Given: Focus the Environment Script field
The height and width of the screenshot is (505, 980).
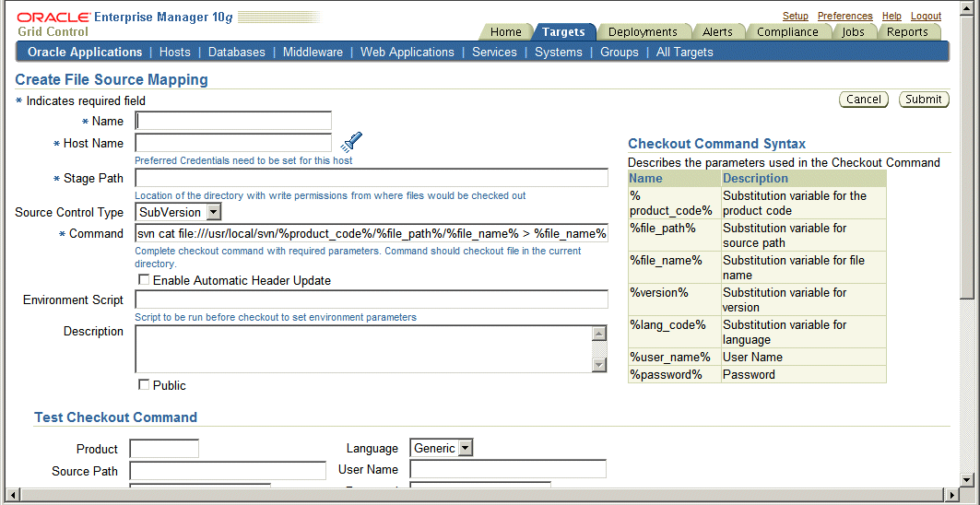Looking at the screenshot, I should pos(372,299).
